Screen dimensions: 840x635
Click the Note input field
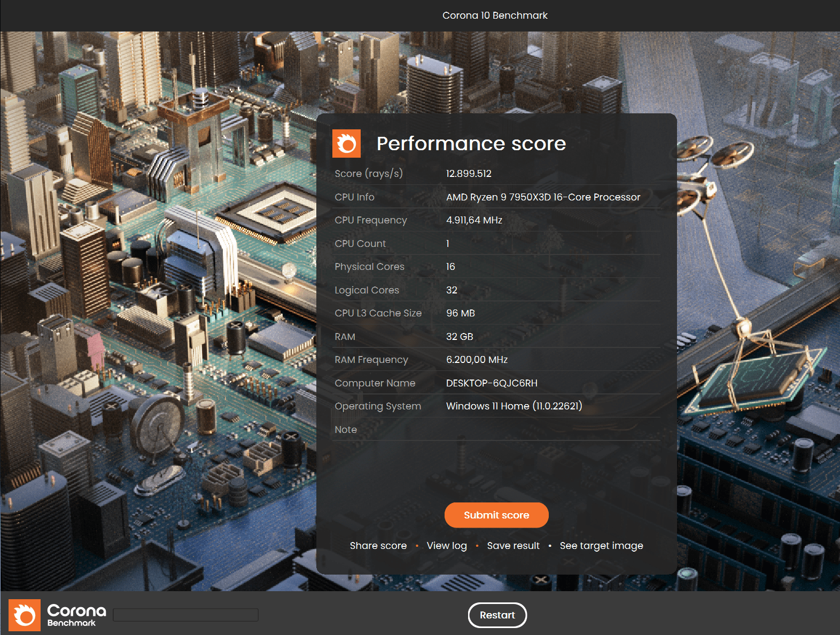(x=552, y=430)
